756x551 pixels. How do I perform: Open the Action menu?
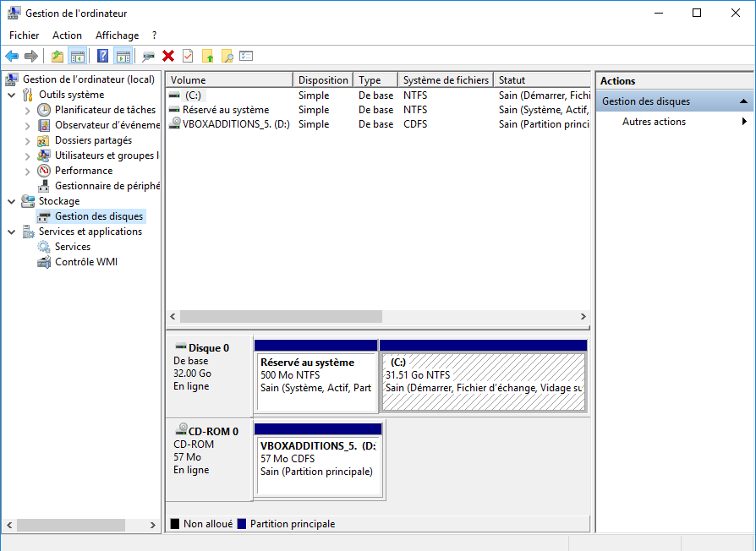coord(67,35)
